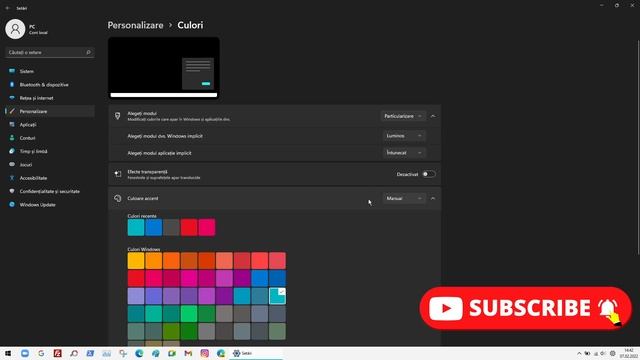This screenshot has height=360, width=640.
Task: Go back to Personalizare via breadcrumb
Action: click(x=136, y=25)
